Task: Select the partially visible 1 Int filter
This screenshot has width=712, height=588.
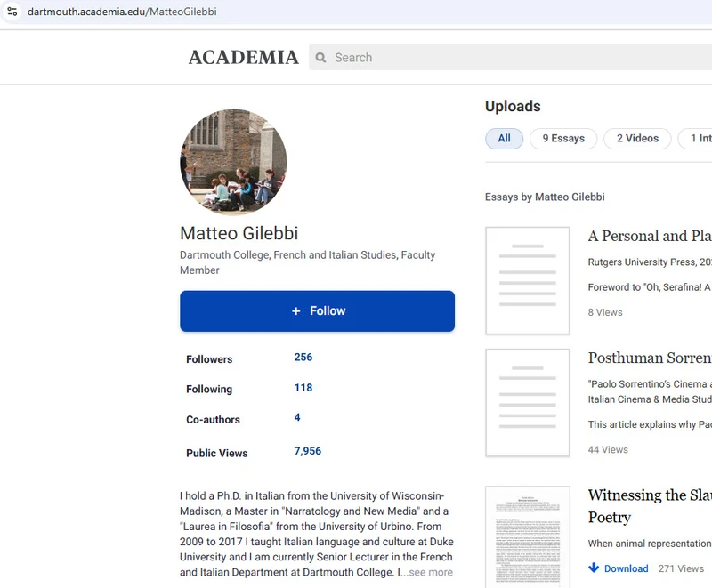Action: (x=696, y=139)
